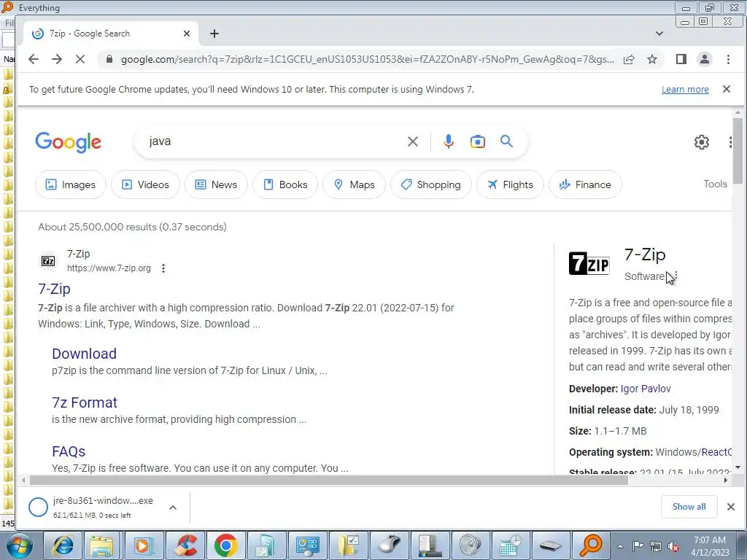Viewport: 747px width, 560px height.
Task: Filter results by Shopping
Action: click(x=430, y=184)
